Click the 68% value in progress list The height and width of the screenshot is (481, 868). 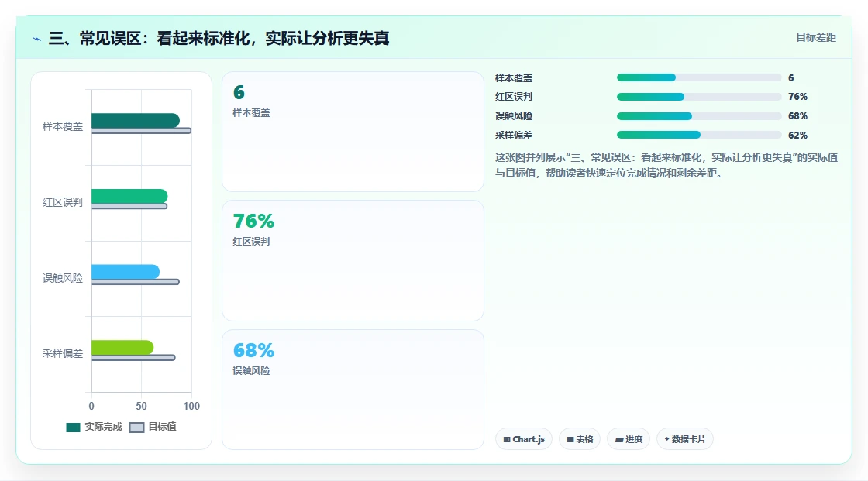click(x=797, y=116)
